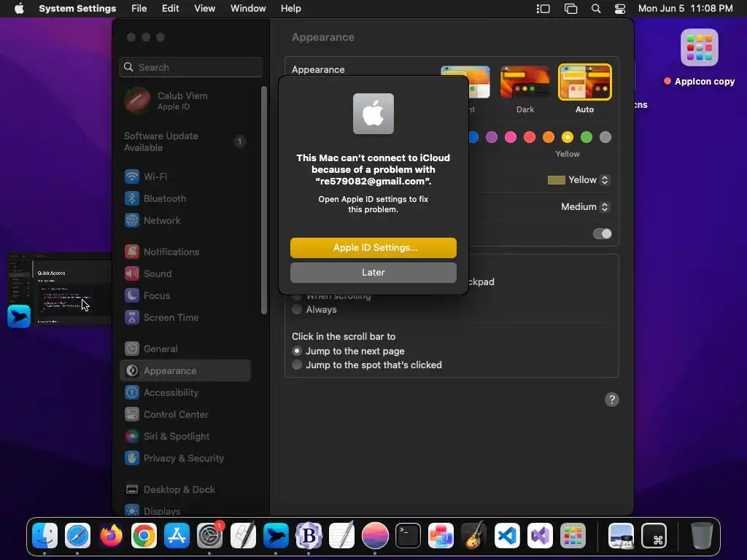Launch Firefox from the Dock
This screenshot has height=560, width=747.
point(111,536)
